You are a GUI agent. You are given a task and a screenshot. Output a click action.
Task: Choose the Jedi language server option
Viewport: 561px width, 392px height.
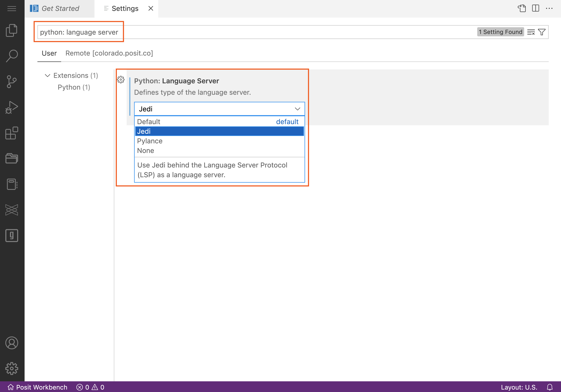(x=219, y=131)
